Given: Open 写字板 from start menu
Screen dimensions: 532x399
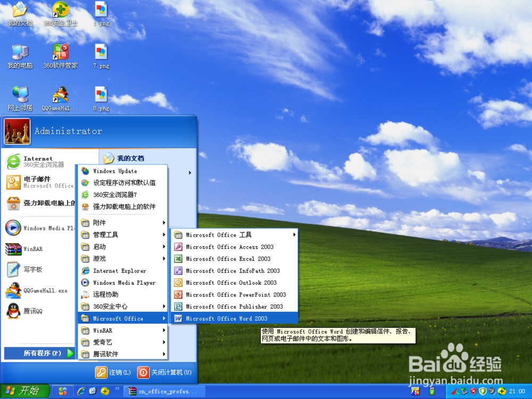Looking at the screenshot, I should 39,270.
